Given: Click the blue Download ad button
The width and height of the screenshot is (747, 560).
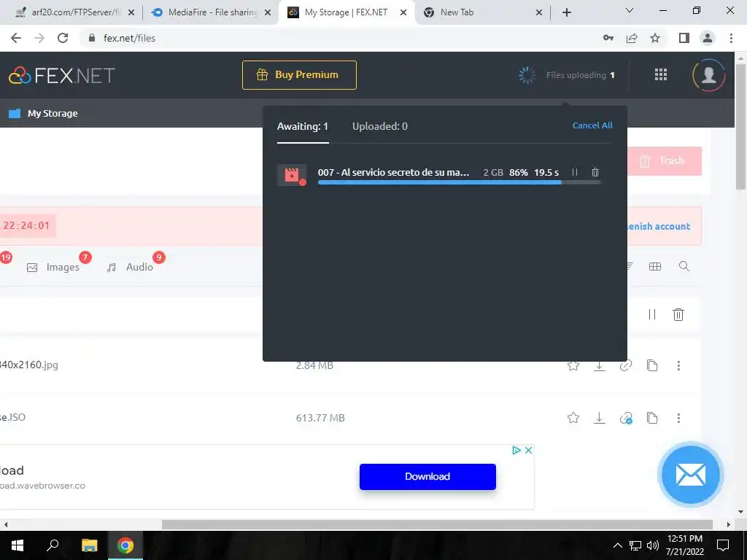Looking at the screenshot, I should (x=427, y=477).
